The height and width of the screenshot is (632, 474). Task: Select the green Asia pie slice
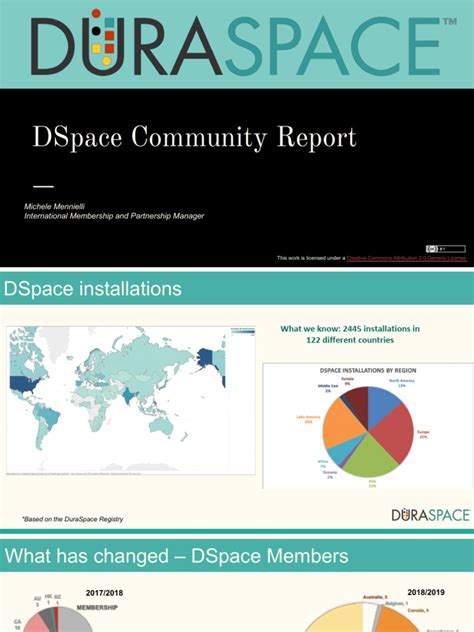(x=369, y=455)
